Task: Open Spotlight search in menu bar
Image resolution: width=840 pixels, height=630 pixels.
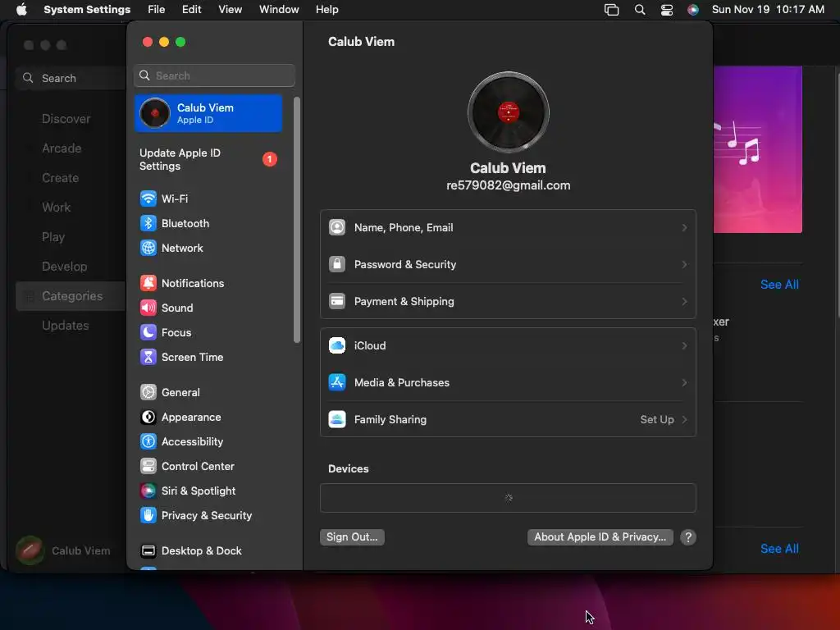Action: click(x=640, y=10)
